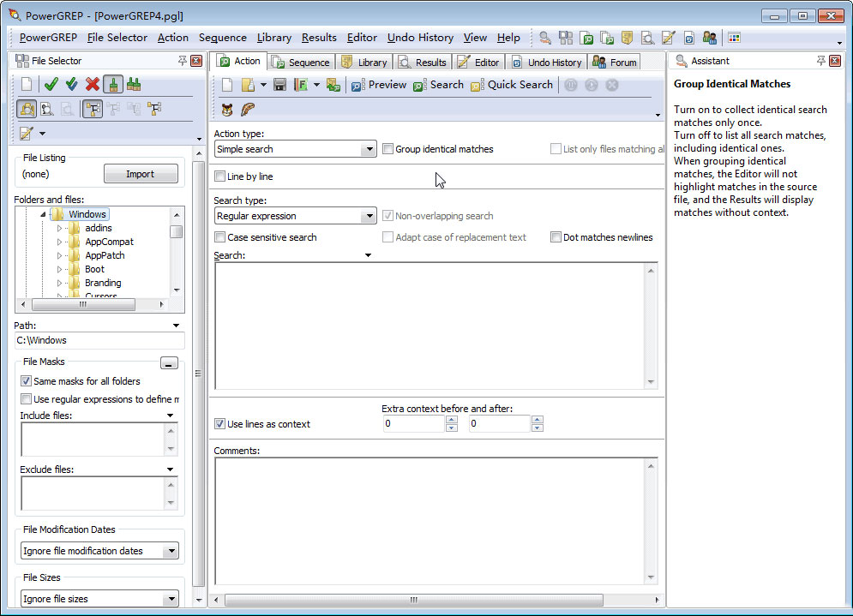Increase the first extra context spinner value
This screenshot has height=616, width=853.
(x=452, y=420)
